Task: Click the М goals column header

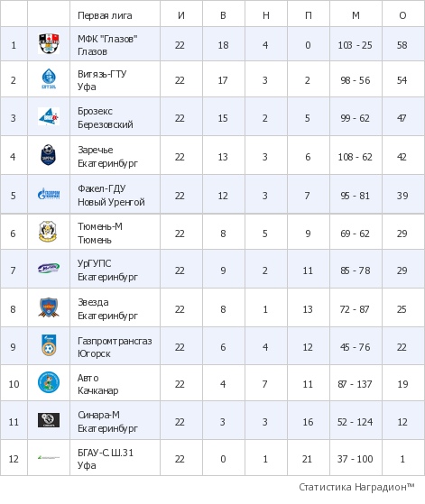Action: pyautogui.click(x=356, y=15)
